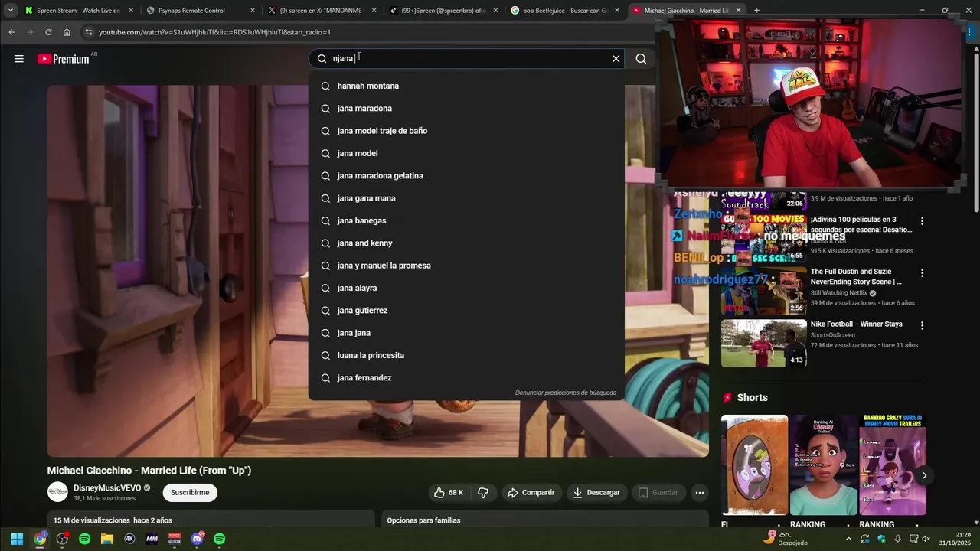Viewport: 980px width, 551px height.
Task: Open 'The Full Dustin and Suzie' video title
Action: [x=856, y=276]
